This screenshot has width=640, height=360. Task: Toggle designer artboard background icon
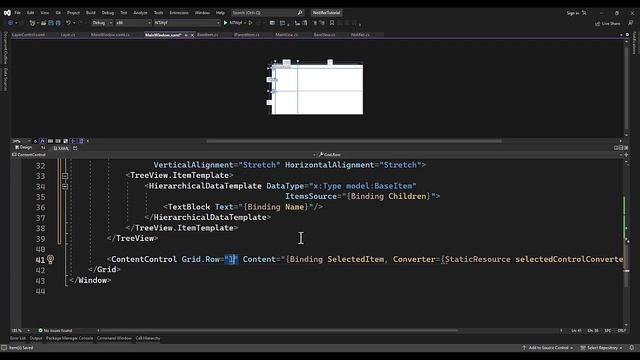coord(65,141)
